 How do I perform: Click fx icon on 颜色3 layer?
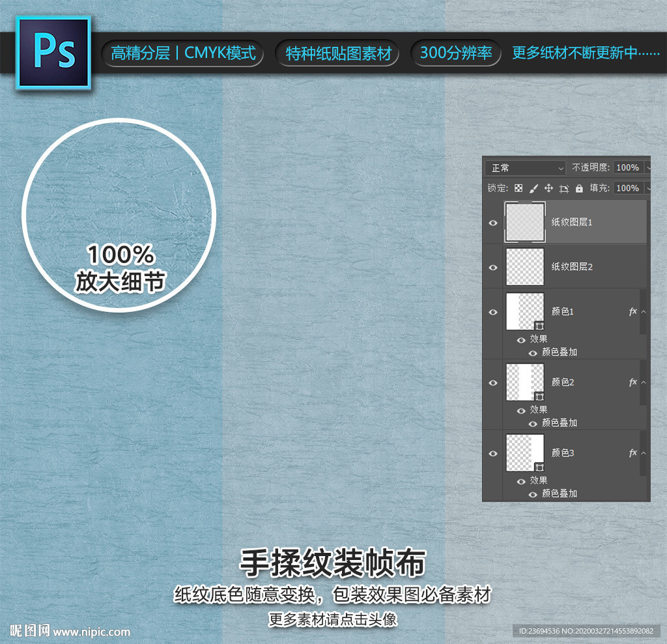pos(632,453)
